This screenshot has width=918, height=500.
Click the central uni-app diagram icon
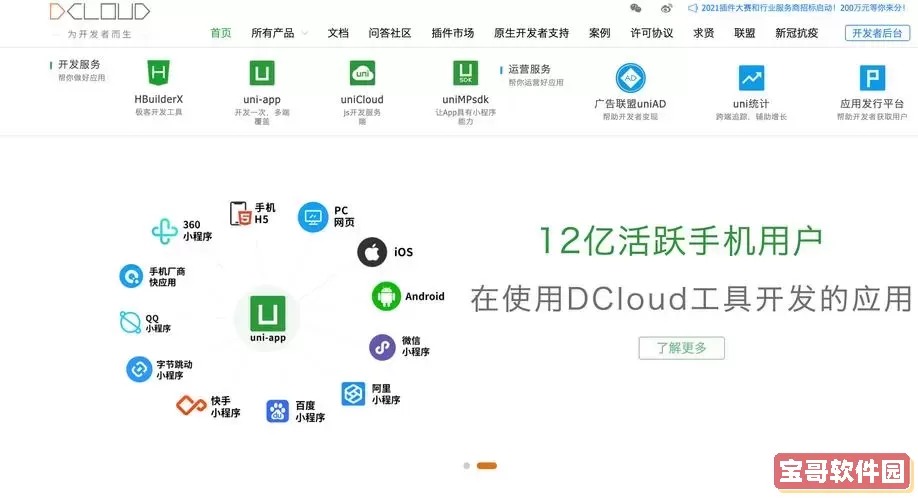[x=268, y=314]
